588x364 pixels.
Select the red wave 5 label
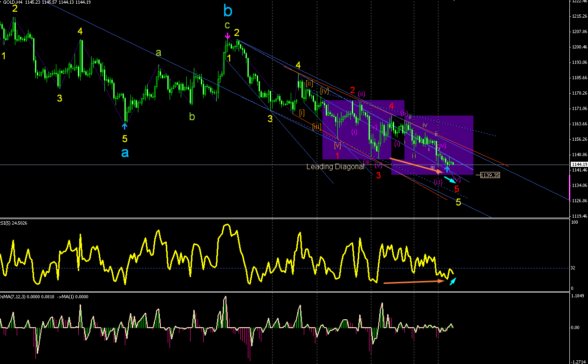pyautogui.click(x=457, y=189)
